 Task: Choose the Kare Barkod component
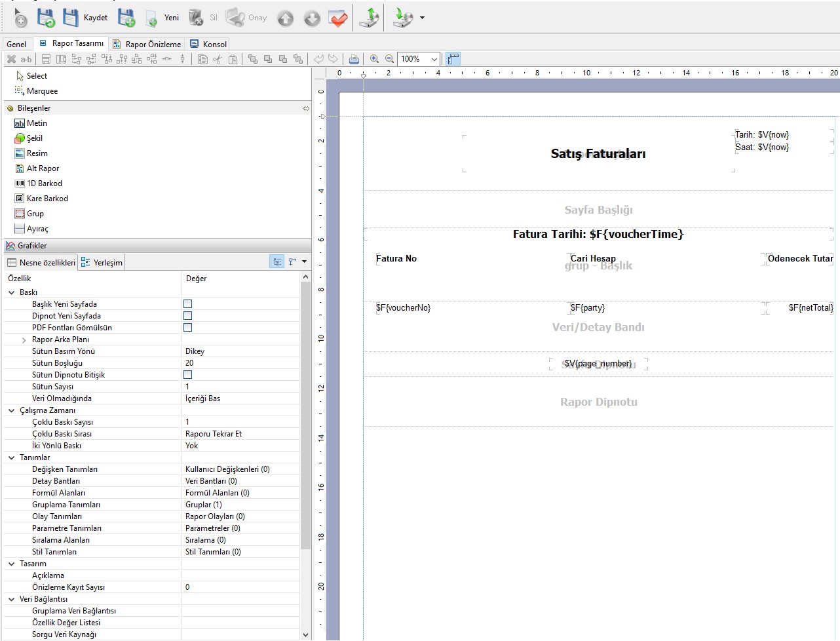tap(47, 199)
